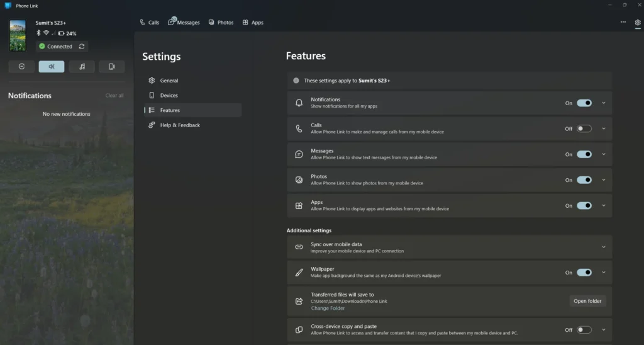Click the 24% battery indicator

67,33
